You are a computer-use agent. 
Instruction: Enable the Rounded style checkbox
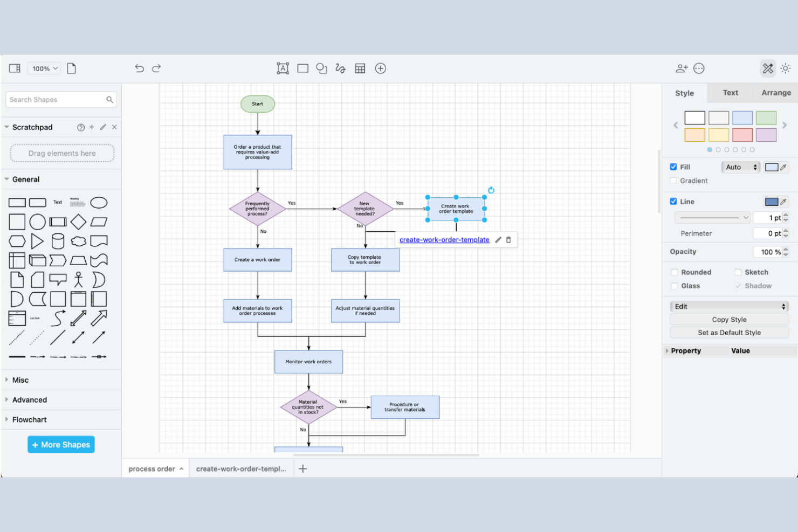pyautogui.click(x=675, y=272)
